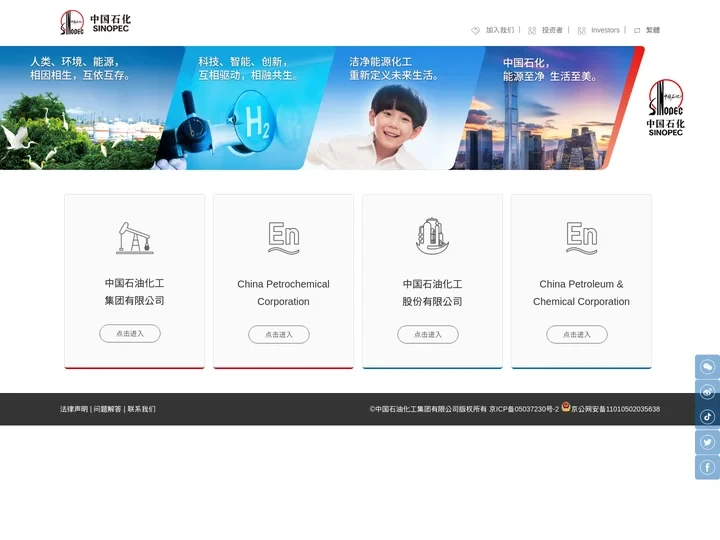This screenshot has height=540, width=720.
Task: Open 京公网安备11010502035638 link
Action: 615,409
